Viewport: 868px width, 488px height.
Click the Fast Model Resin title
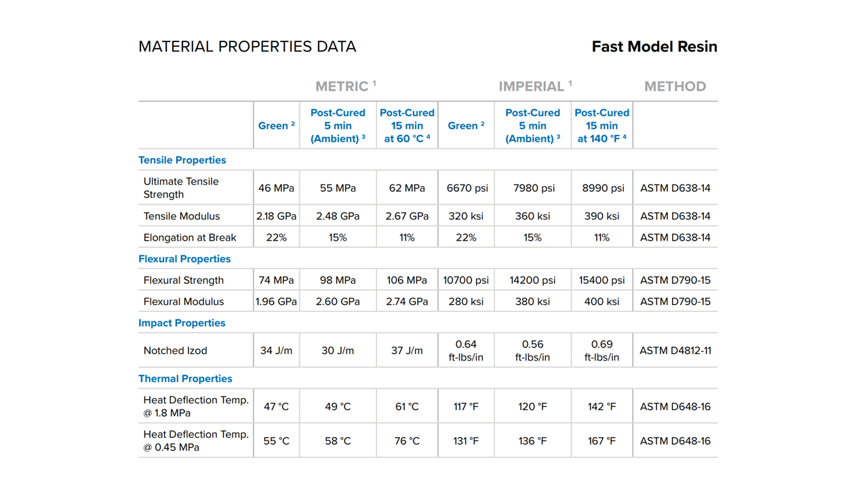pyautogui.click(x=654, y=47)
